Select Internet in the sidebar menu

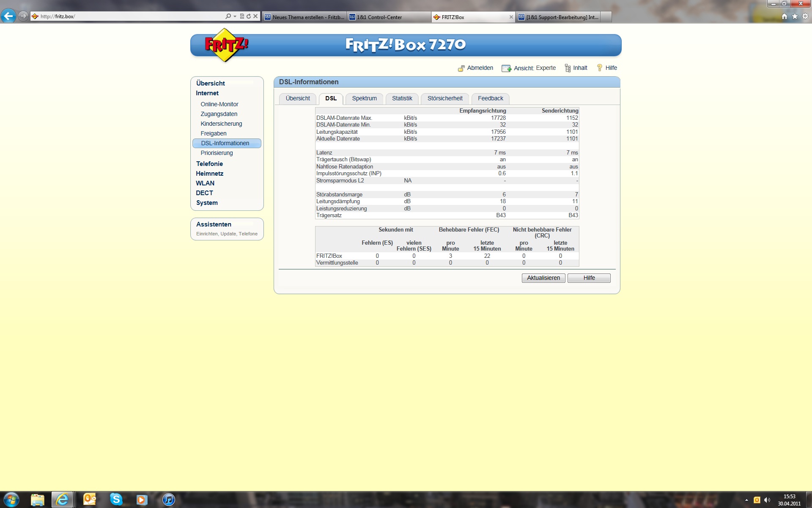207,93
